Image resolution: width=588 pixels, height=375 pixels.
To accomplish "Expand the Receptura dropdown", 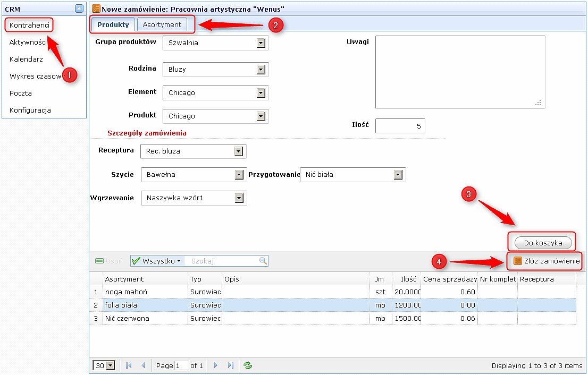I will tap(238, 151).
